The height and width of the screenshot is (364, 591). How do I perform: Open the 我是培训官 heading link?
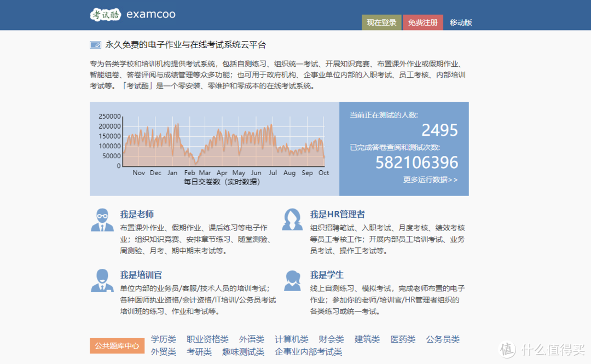pos(141,275)
